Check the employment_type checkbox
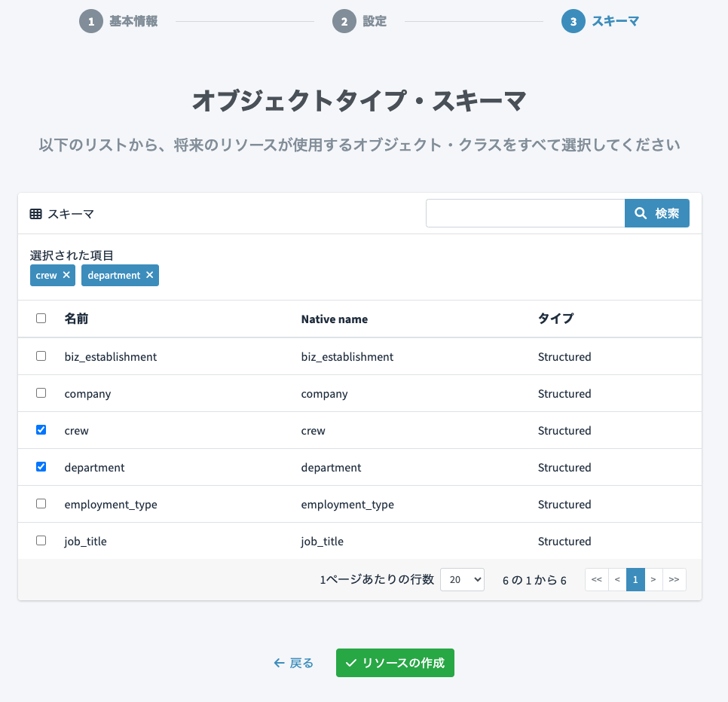Image resolution: width=728 pixels, height=702 pixels. tap(41, 503)
